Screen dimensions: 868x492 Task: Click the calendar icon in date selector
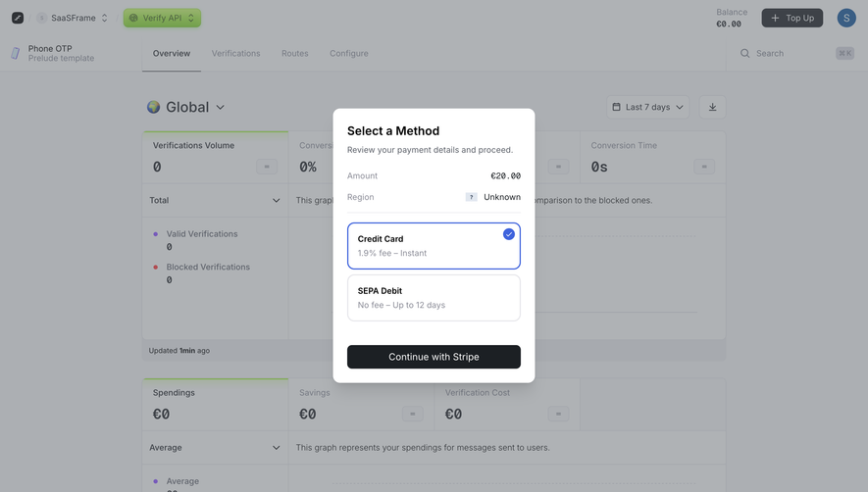pos(616,107)
